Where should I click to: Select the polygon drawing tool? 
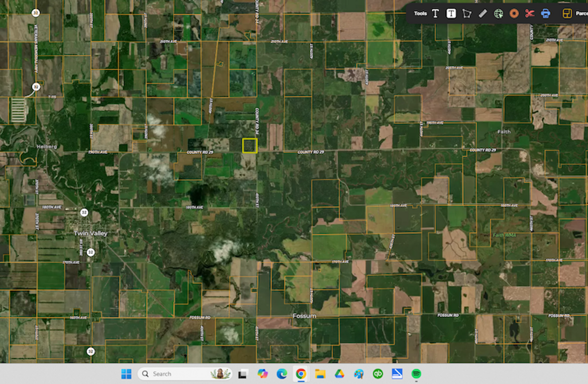click(x=467, y=13)
